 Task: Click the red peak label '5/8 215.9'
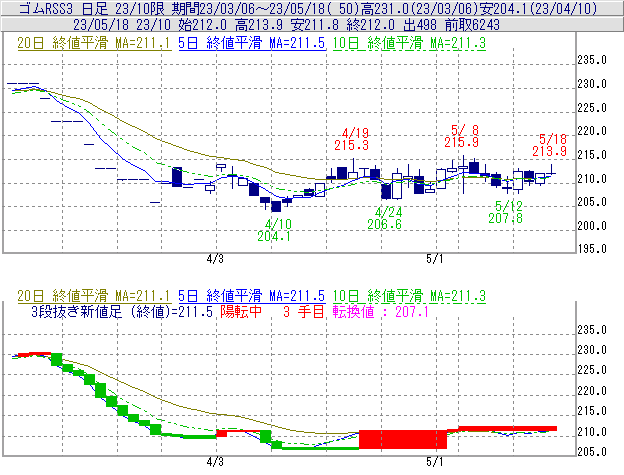coord(462,136)
